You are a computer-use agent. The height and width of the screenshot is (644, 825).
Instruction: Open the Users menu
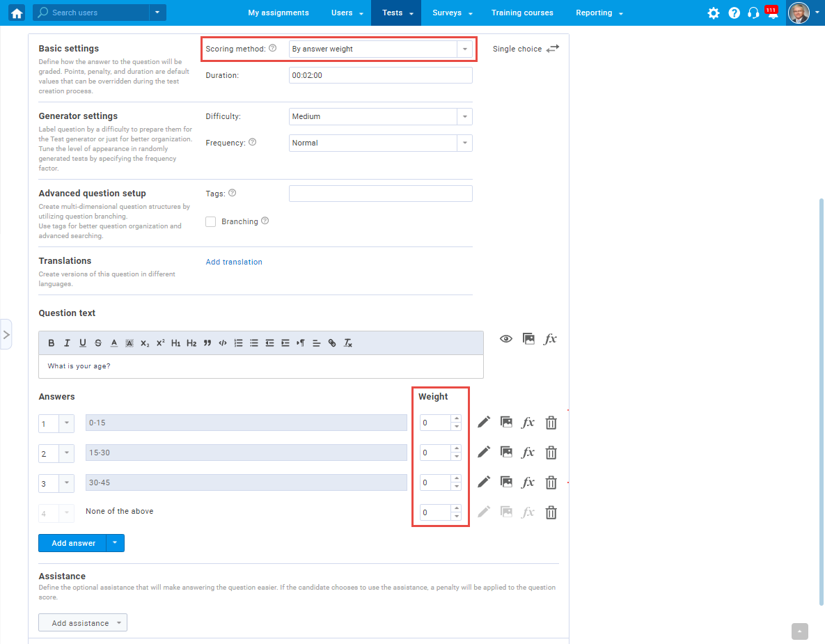[347, 13]
